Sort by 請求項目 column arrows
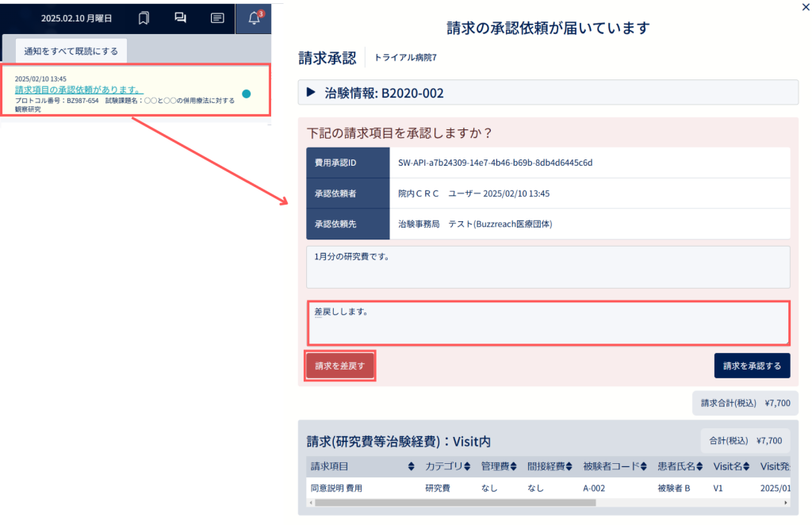Image resolution: width=812 pixels, height=525 pixels. tap(412, 466)
